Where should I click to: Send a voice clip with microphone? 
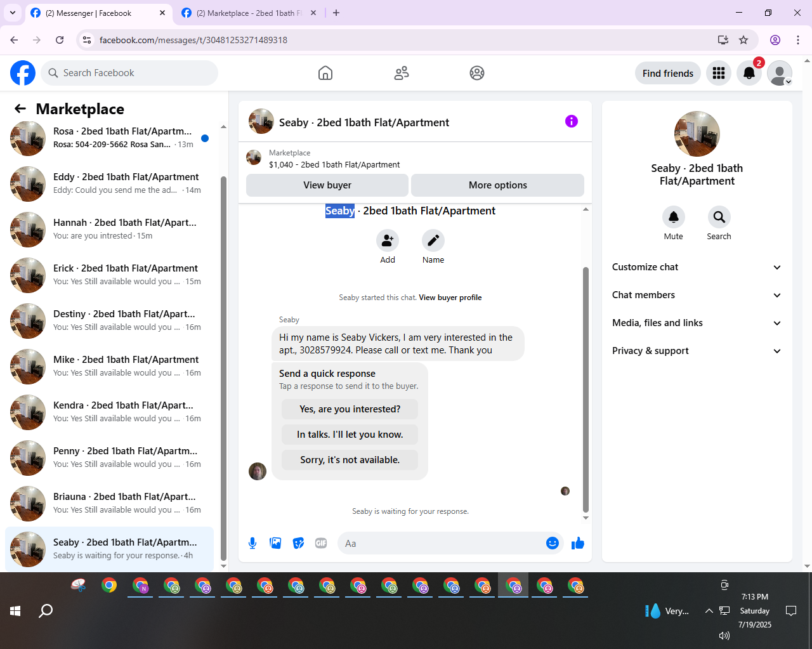point(252,543)
